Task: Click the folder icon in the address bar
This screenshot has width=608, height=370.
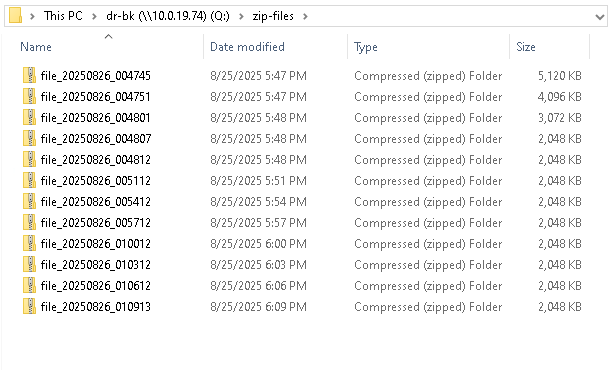Action: click(x=15, y=16)
